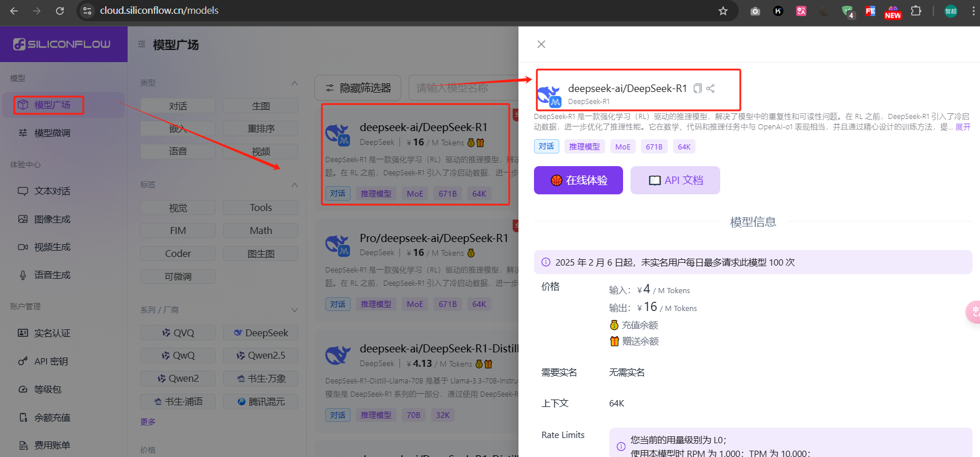Go back using the browser back arrow
Viewport: 980px width, 457px height.
pyautogui.click(x=14, y=11)
